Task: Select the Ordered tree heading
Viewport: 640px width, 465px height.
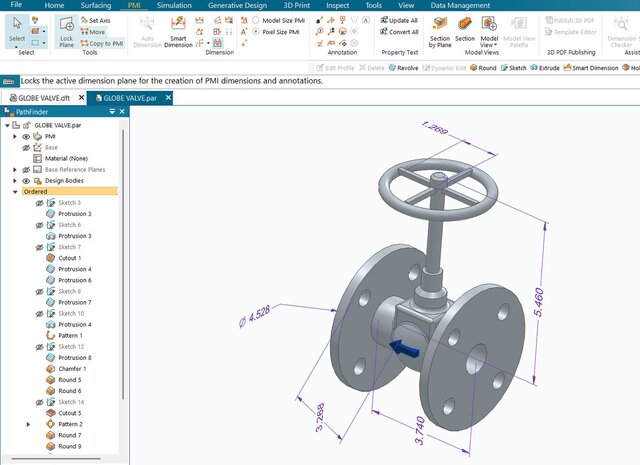Action: 69,191
